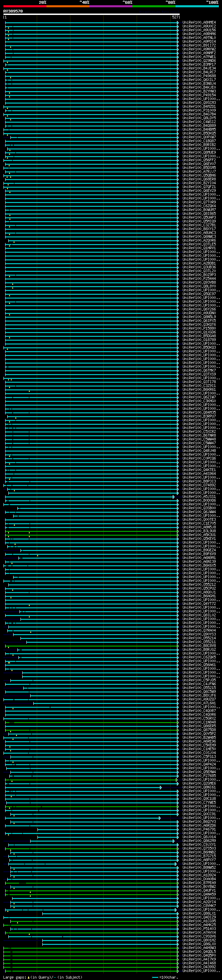Click the UniRef100_P51403 entry

tap(199, 929)
